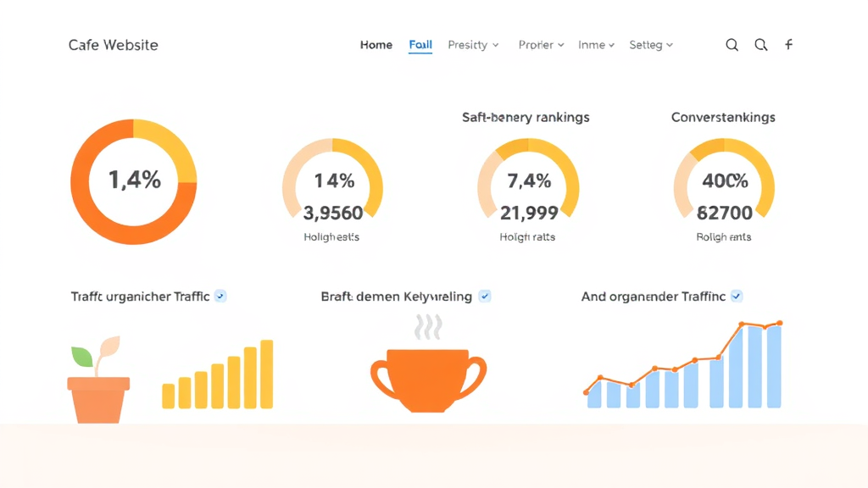Screen dimensions: 868x488
Task: Switch to the Home menu item
Action: (376, 44)
